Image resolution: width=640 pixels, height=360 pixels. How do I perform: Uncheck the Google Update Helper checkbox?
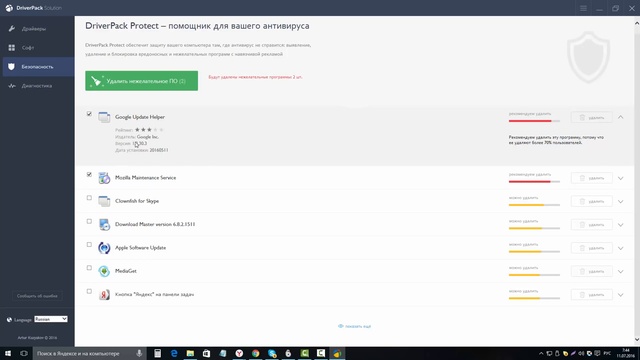pos(89,114)
